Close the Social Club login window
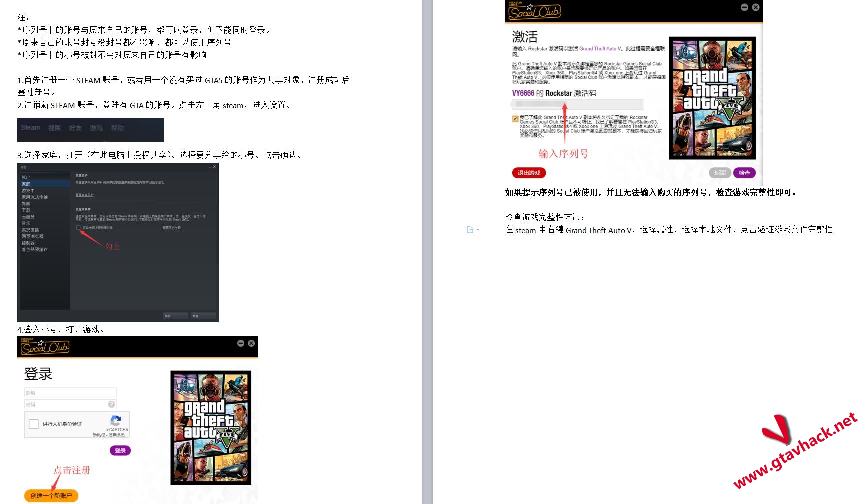Viewport: 859px width, 504px height. [x=251, y=343]
